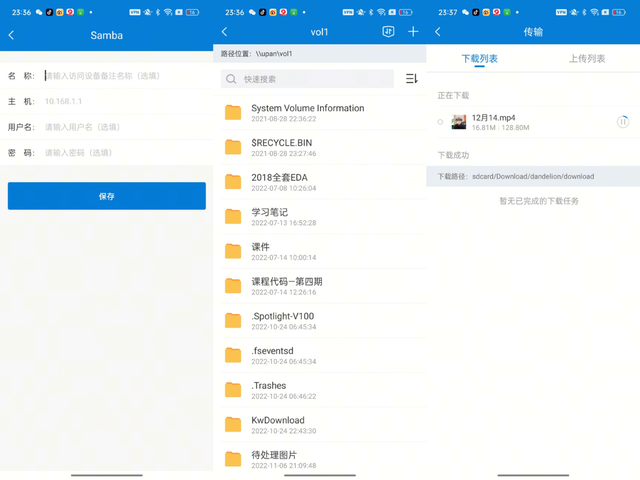Screen dimensions: 640x480
Task: Click the 12月14.mp4 file name
Action: 493,118
